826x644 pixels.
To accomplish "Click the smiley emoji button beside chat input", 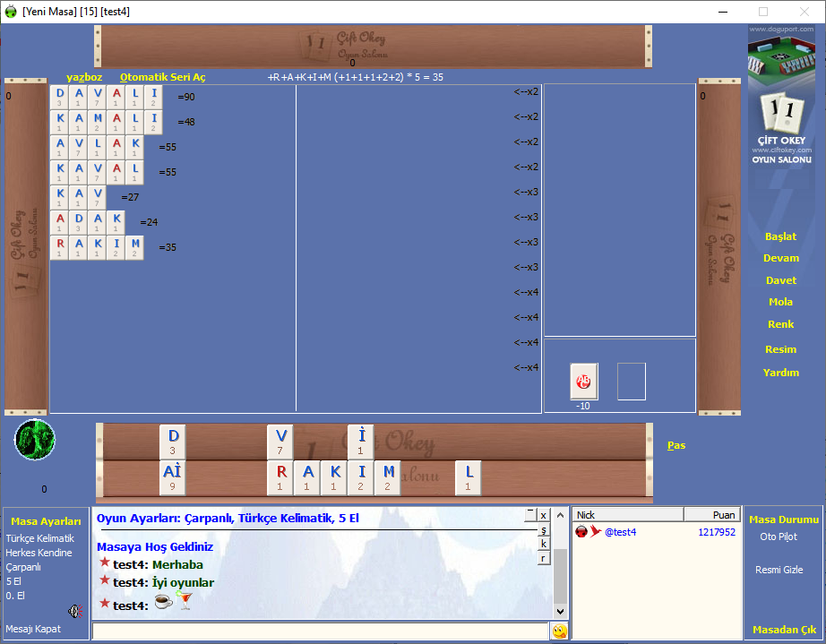I will [559, 631].
